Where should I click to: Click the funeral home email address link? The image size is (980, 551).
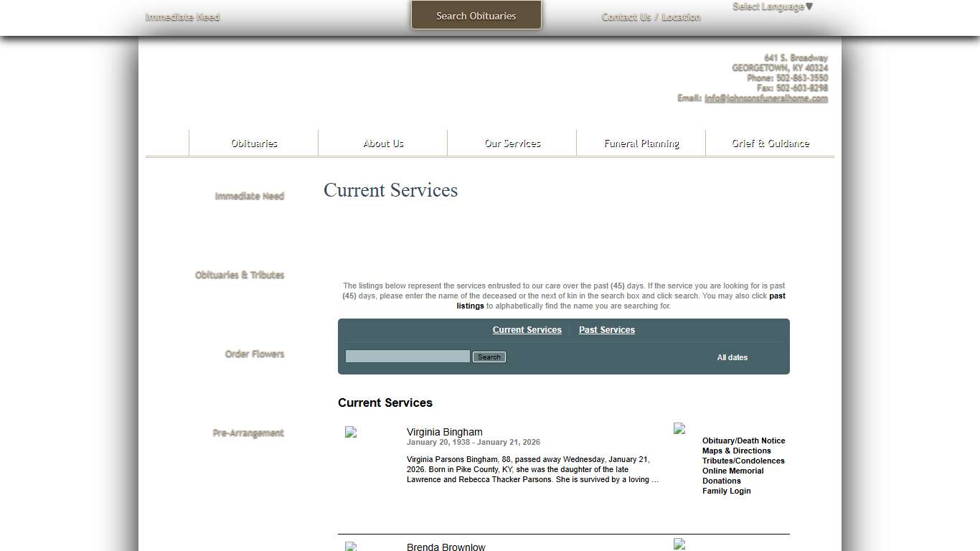click(765, 98)
